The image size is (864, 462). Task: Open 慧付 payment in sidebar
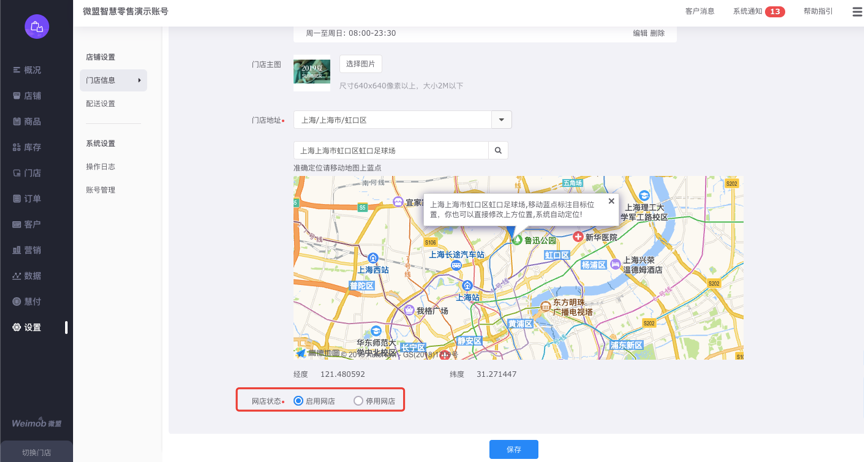coord(27,302)
